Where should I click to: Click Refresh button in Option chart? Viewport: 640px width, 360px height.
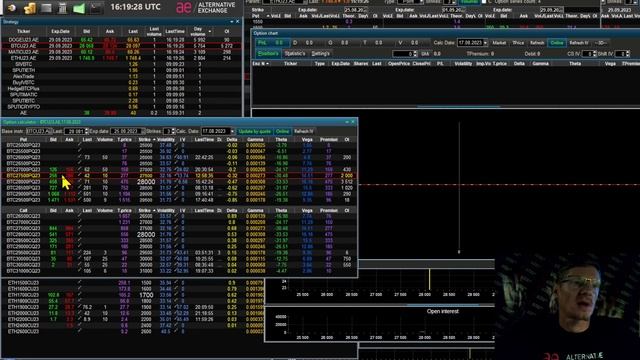point(537,43)
